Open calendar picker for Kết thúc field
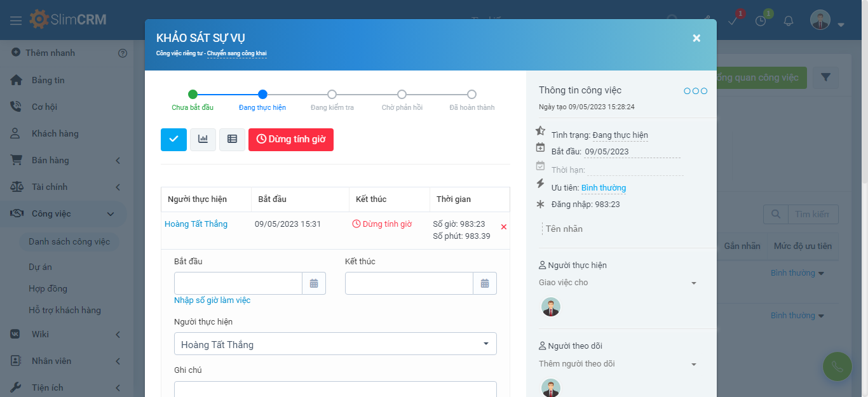Viewport: 868px width, 397px height. 485,283
